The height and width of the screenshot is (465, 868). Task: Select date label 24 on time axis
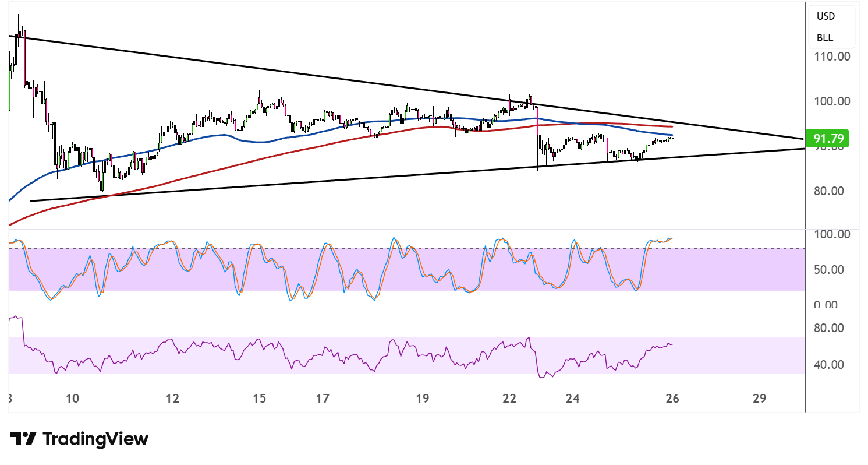coord(572,399)
